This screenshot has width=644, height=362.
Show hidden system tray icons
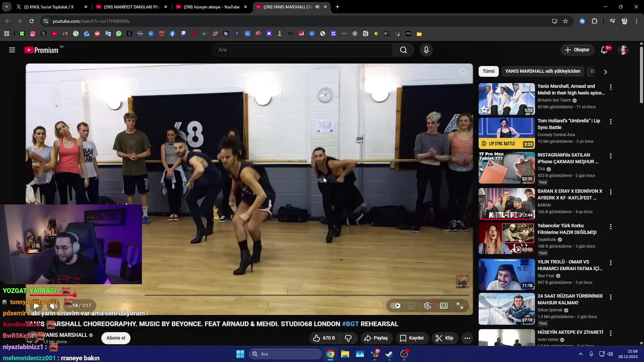point(581,354)
